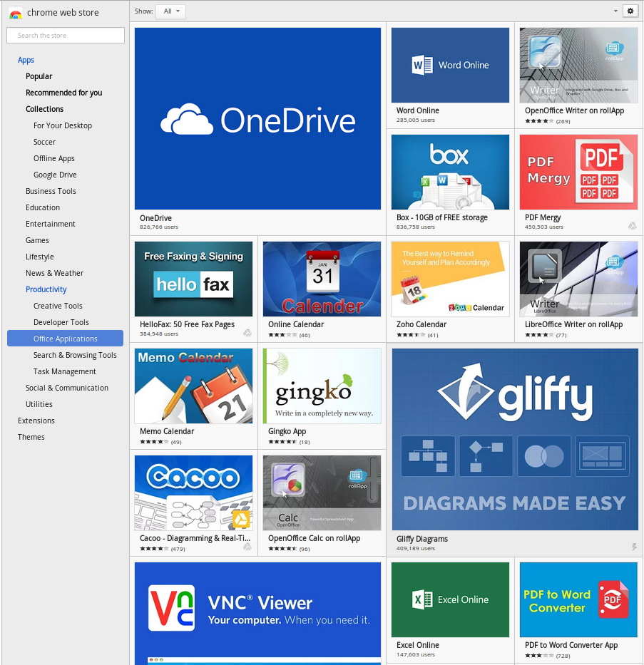This screenshot has height=665, width=644.
Task: Open the Zoho Calendar thumbnail
Action: point(450,279)
